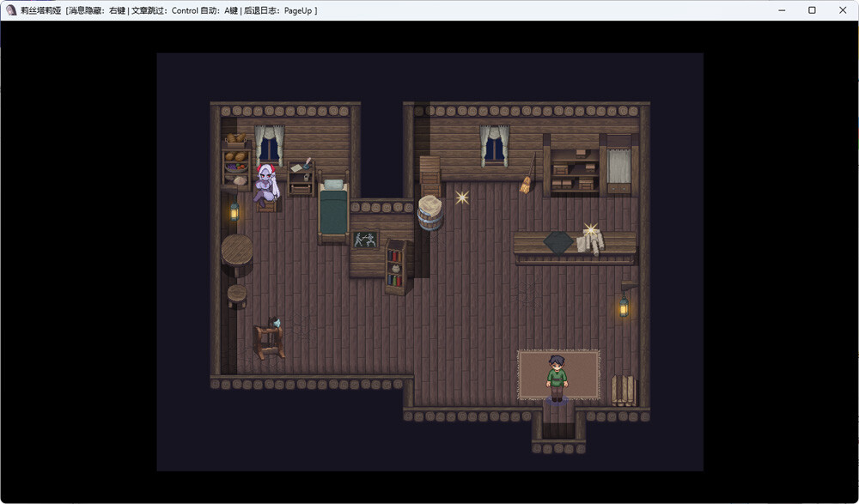The image size is (859, 504).
Task: Click the small stool below the round table
Action: tap(237, 296)
